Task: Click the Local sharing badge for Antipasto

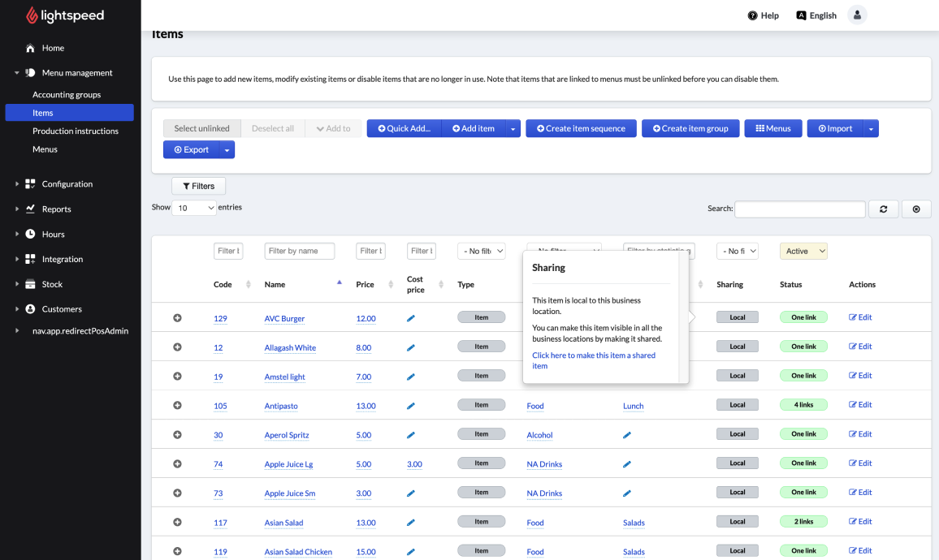Action: tap(738, 405)
